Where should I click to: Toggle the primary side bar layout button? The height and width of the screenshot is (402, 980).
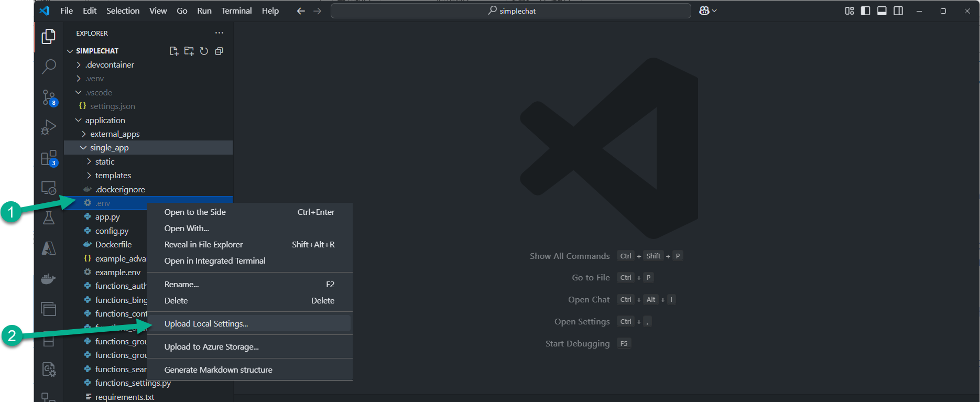866,11
